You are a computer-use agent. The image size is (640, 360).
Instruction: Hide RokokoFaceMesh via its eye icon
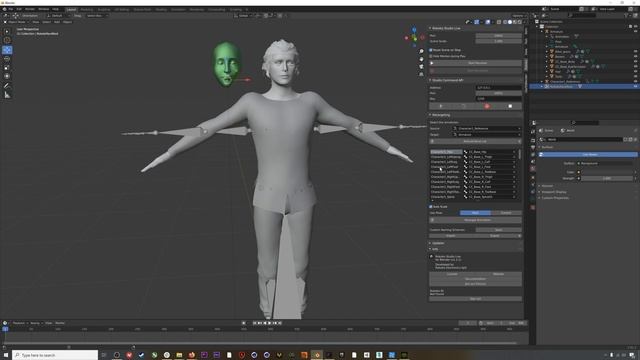coord(636,87)
